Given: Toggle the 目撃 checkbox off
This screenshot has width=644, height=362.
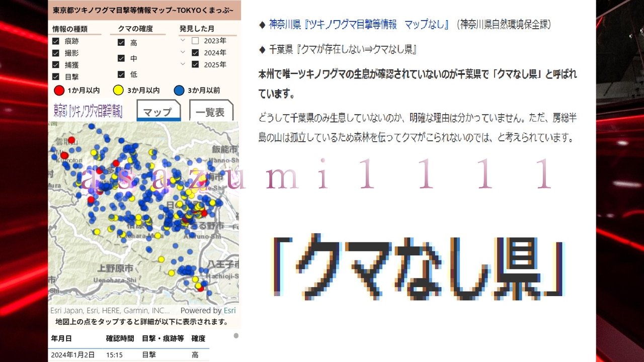Looking at the screenshot, I should click(56, 77).
